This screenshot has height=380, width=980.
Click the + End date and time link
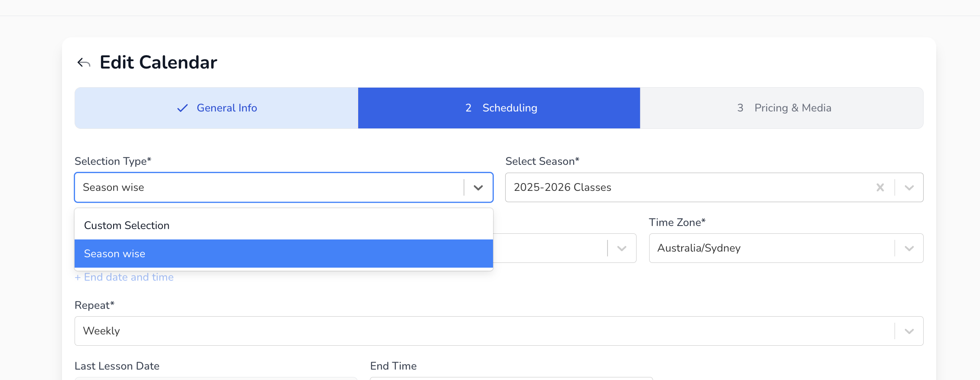pyautogui.click(x=124, y=277)
